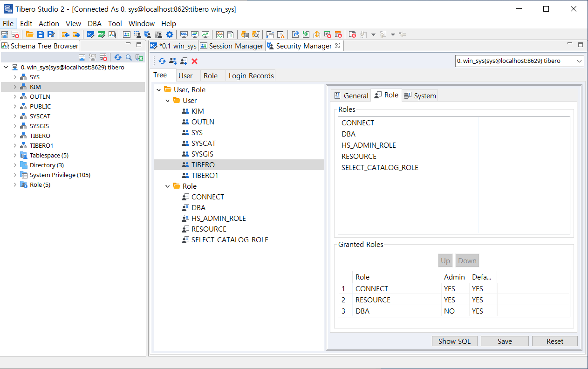Screen dimensions: 588x369
Task: Open the System privileges tab
Action: (420, 96)
